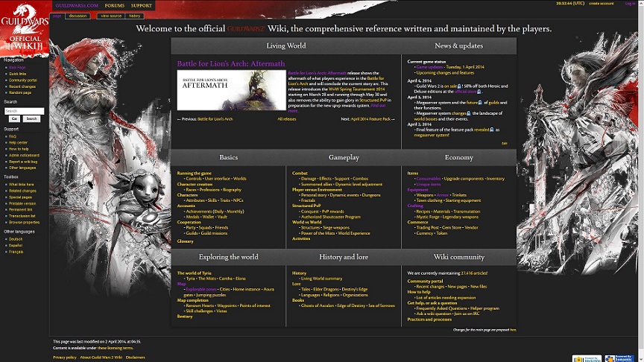Switch to the Español language wiki
644x362 pixels.
(16, 246)
